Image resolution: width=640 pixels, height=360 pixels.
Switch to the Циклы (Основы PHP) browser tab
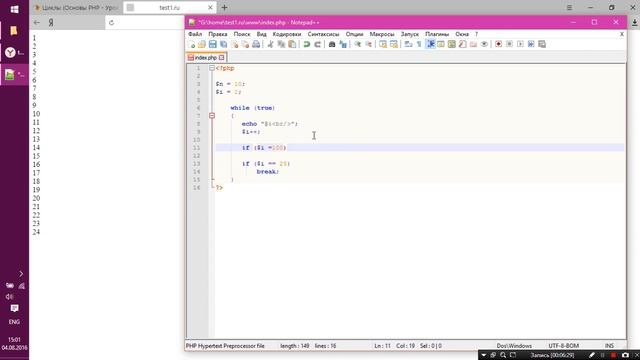(76, 7)
